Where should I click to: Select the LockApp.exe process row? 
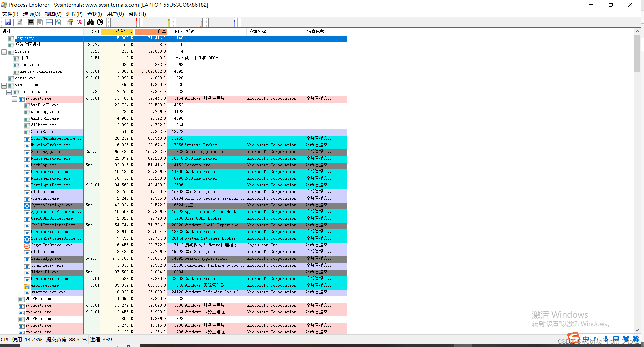(x=174, y=165)
